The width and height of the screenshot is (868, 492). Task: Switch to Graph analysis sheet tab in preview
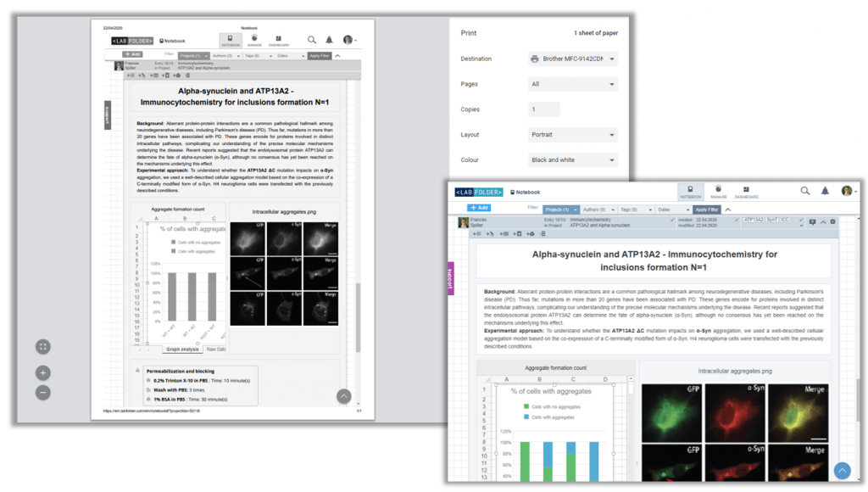point(182,349)
